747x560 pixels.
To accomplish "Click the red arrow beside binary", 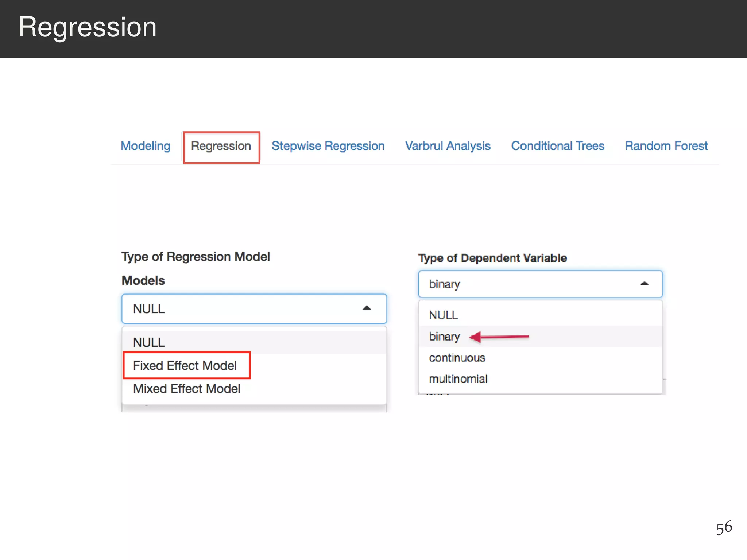I will click(x=499, y=337).
